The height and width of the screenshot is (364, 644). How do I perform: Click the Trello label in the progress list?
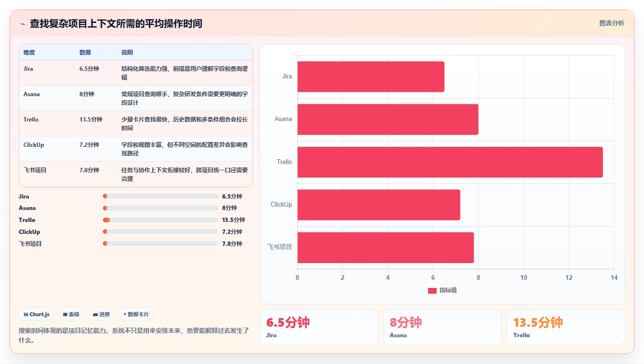[x=27, y=220]
